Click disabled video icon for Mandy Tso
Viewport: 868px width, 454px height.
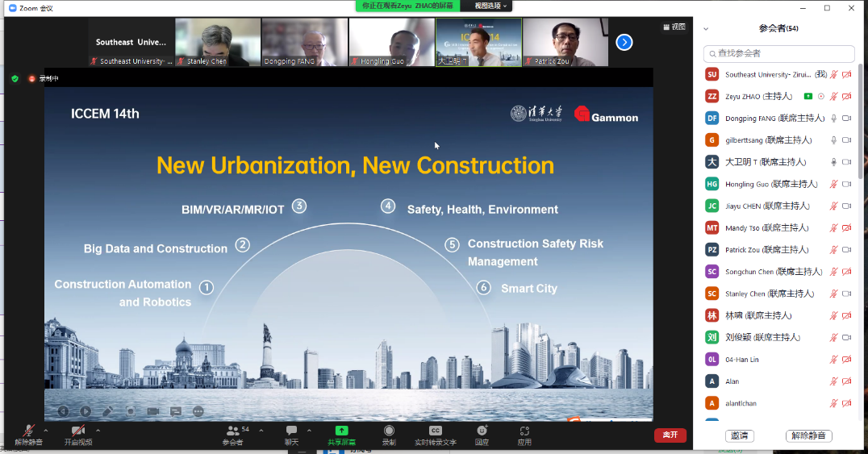click(846, 227)
